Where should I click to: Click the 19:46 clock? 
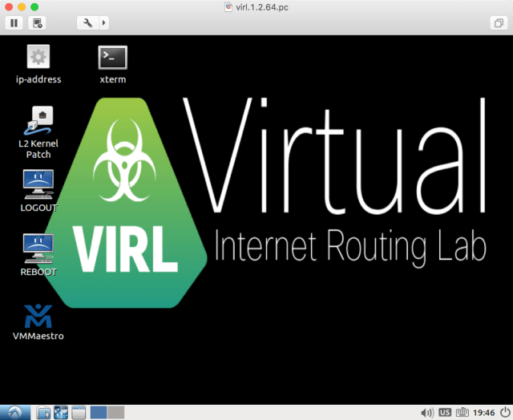pyautogui.click(x=483, y=413)
